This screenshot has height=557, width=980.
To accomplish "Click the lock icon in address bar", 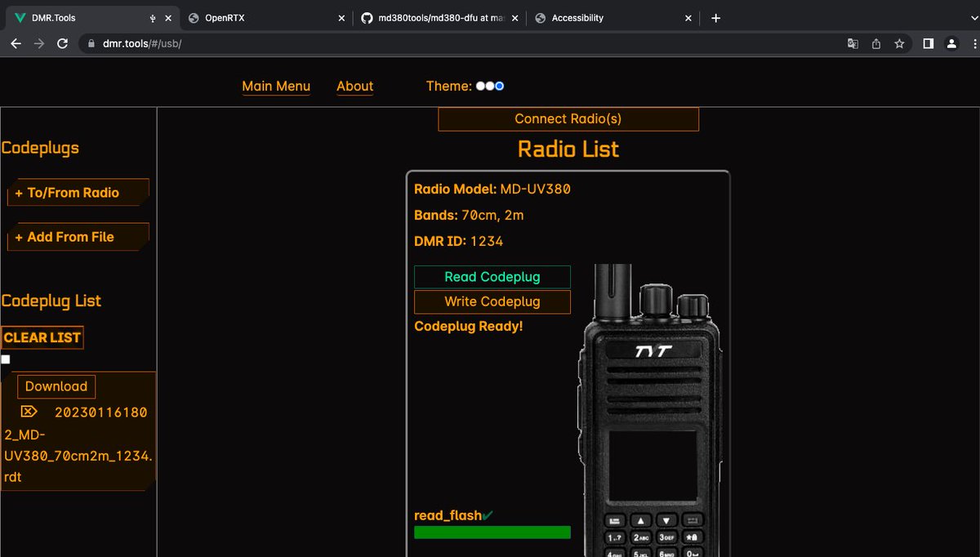I will [x=91, y=43].
